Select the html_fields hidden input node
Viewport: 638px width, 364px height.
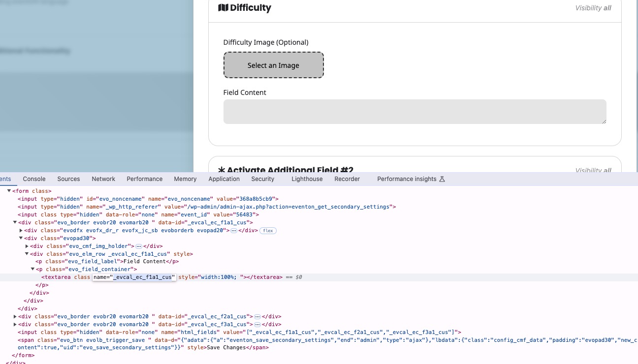pos(239,333)
